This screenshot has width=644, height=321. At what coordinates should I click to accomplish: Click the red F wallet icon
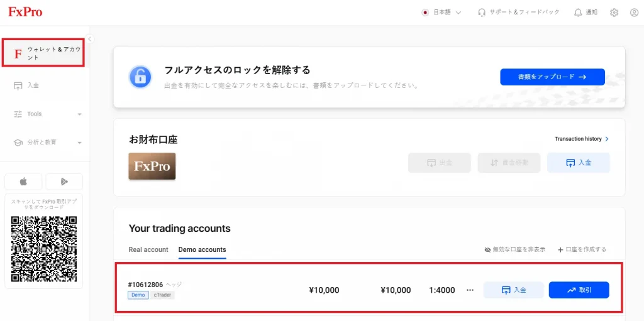tap(18, 54)
